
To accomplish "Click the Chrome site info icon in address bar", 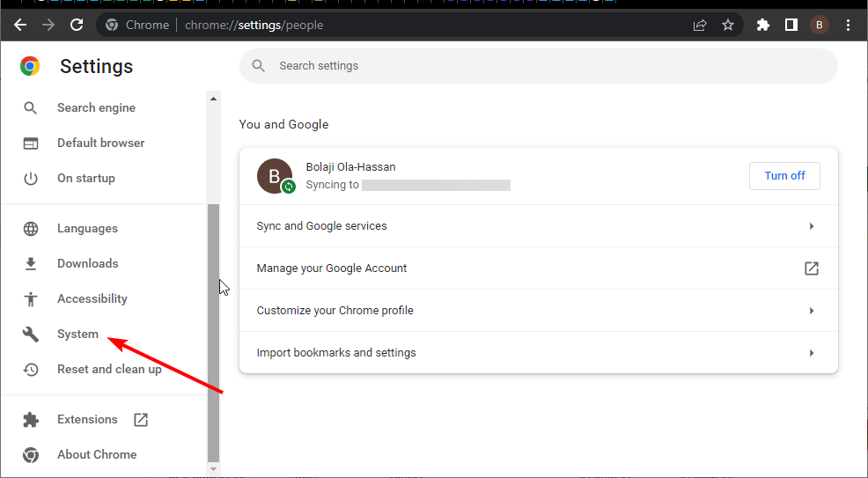I will [x=112, y=25].
